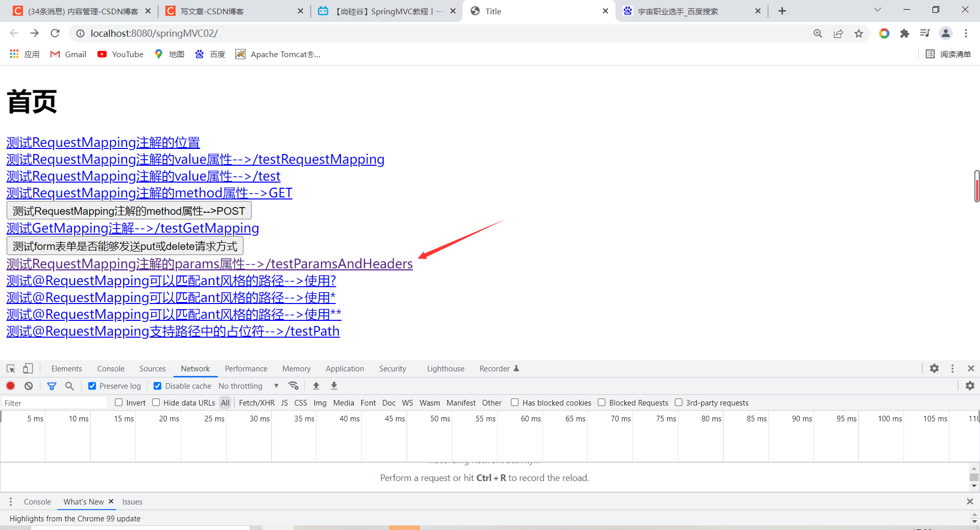Uncheck the Disable cache checkbox
The height and width of the screenshot is (530, 980).
(x=158, y=386)
